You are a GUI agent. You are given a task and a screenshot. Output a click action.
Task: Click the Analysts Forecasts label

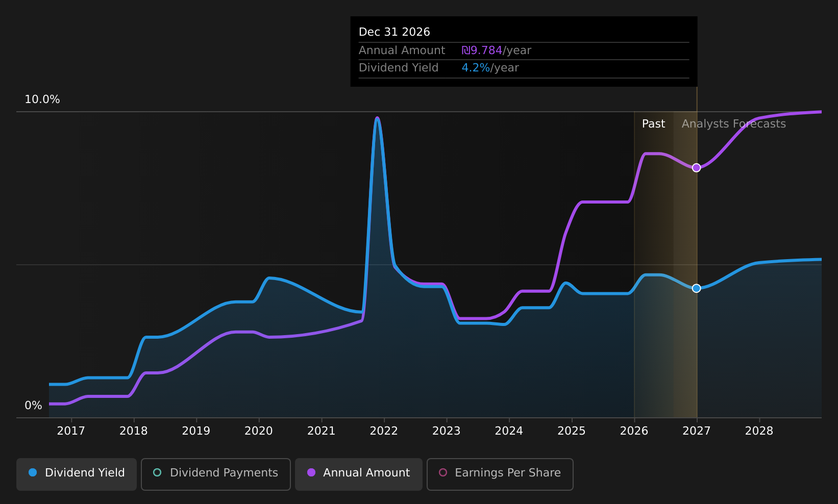click(734, 124)
